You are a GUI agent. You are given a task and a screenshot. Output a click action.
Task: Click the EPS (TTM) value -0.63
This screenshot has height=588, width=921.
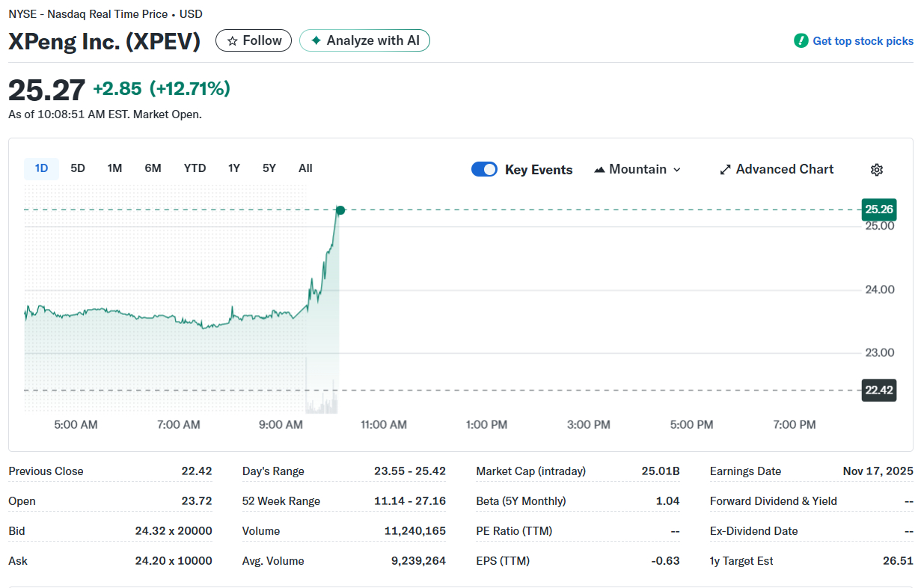coord(665,561)
